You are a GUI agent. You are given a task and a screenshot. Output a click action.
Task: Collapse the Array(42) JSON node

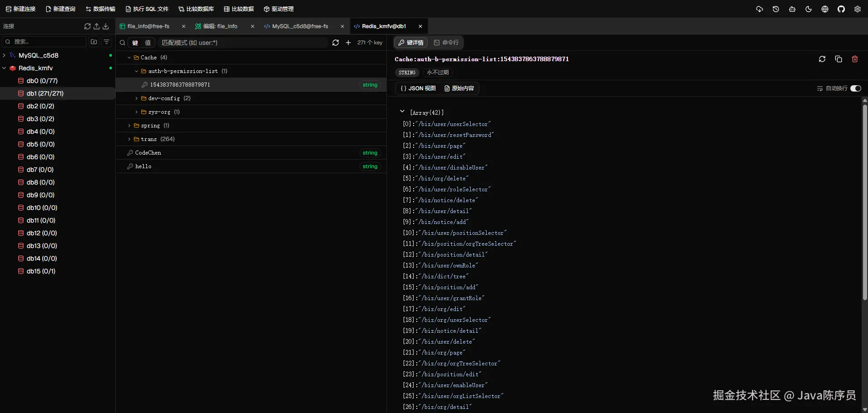(402, 112)
